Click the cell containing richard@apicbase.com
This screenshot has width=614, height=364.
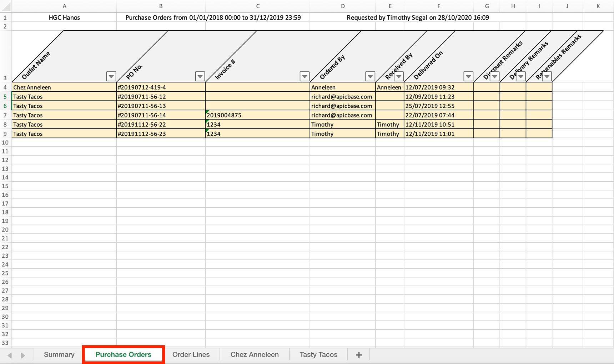[x=341, y=96]
